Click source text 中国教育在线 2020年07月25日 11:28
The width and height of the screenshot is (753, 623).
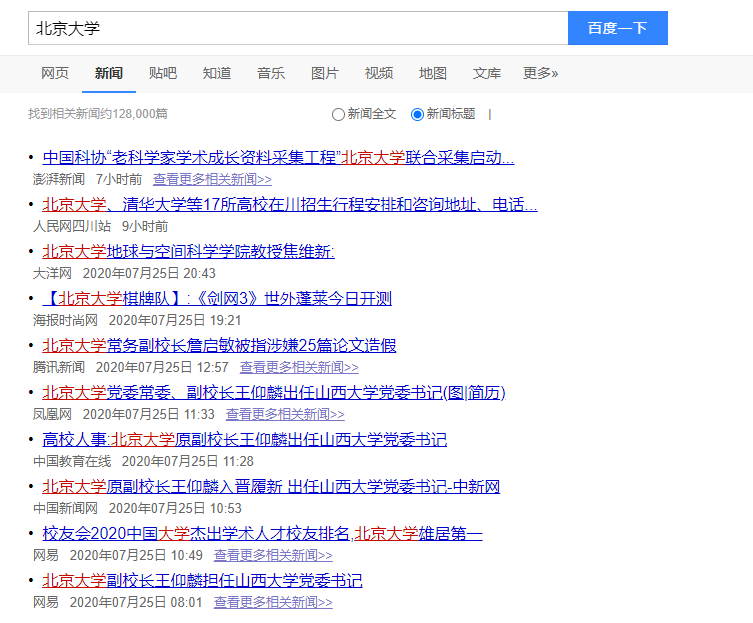click(x=143, y=462)
